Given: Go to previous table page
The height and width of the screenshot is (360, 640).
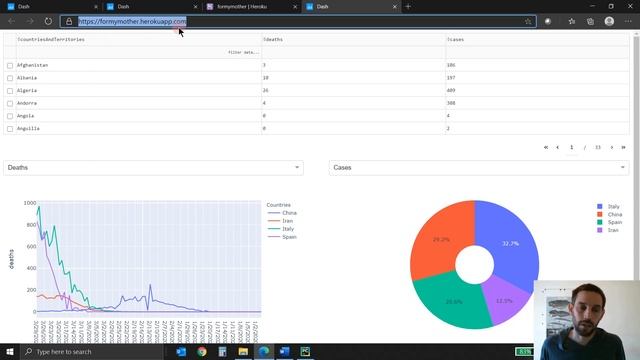Looking at the screenshot, I should pos(558,147).
